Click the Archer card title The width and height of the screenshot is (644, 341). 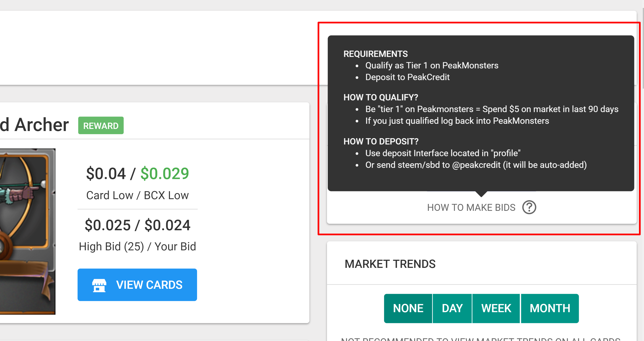[x=34, y=125]
